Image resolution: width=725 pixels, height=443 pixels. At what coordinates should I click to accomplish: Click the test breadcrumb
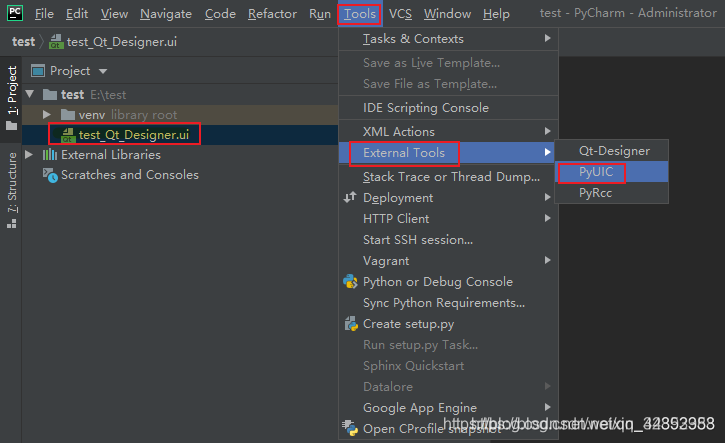click(x=24, y=42)
